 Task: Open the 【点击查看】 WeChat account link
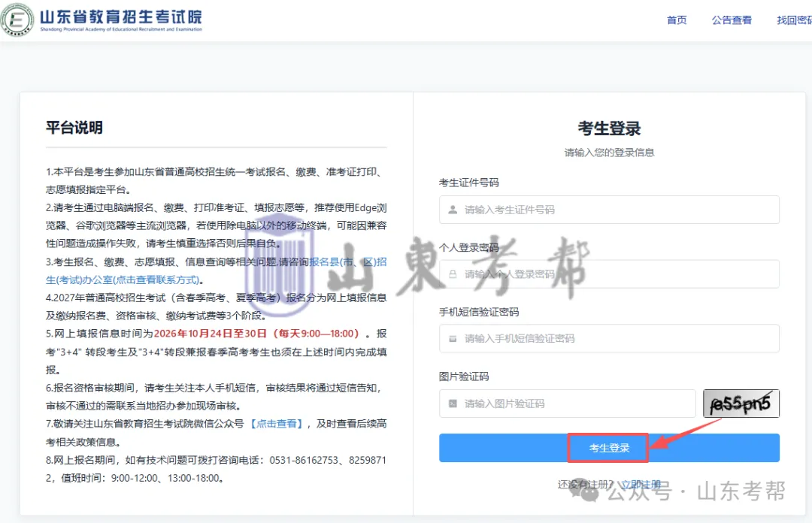277,424
